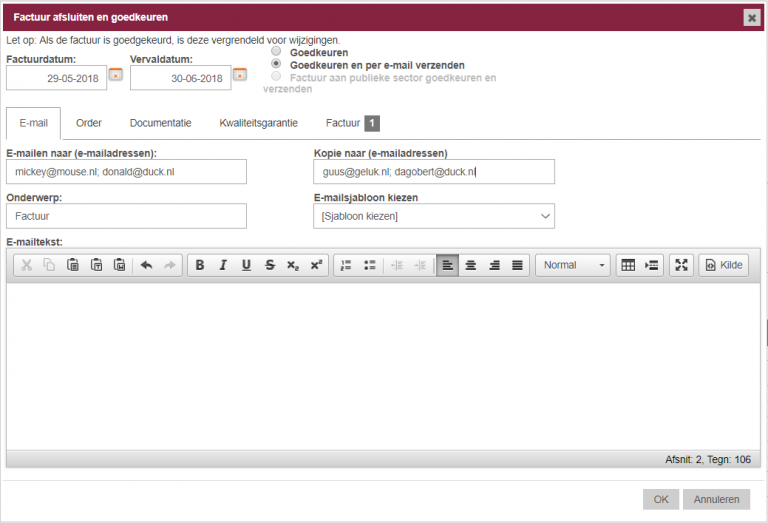Apply italic formatting to the email text
Image resolution: width=768 pixels, height=523 pixels.
point(223,265)
